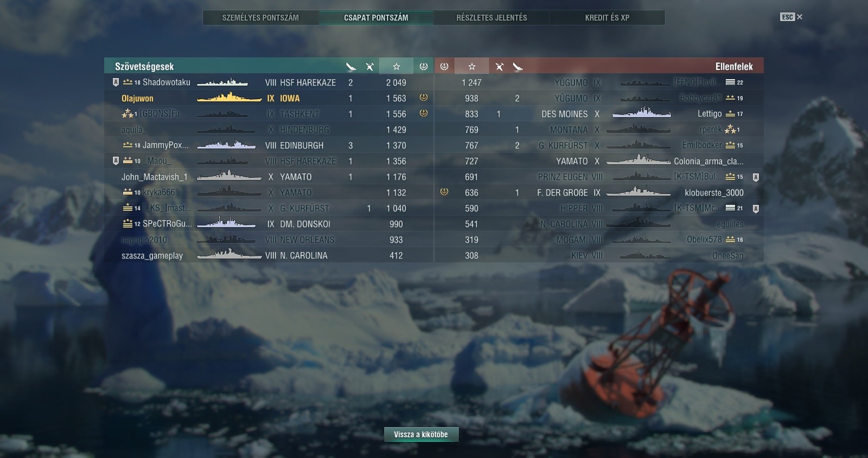
Task: Sort enemies by XP star icon
Action: [472, 67]
